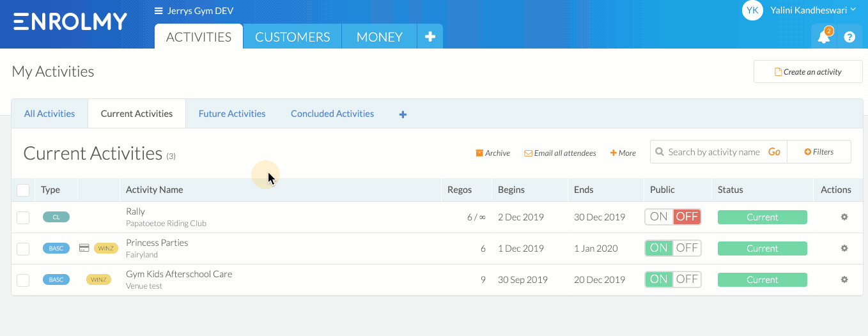Toggle Public switch for Rally activity
The width and height of the screenshot is (868, 336).
[673, 217]
